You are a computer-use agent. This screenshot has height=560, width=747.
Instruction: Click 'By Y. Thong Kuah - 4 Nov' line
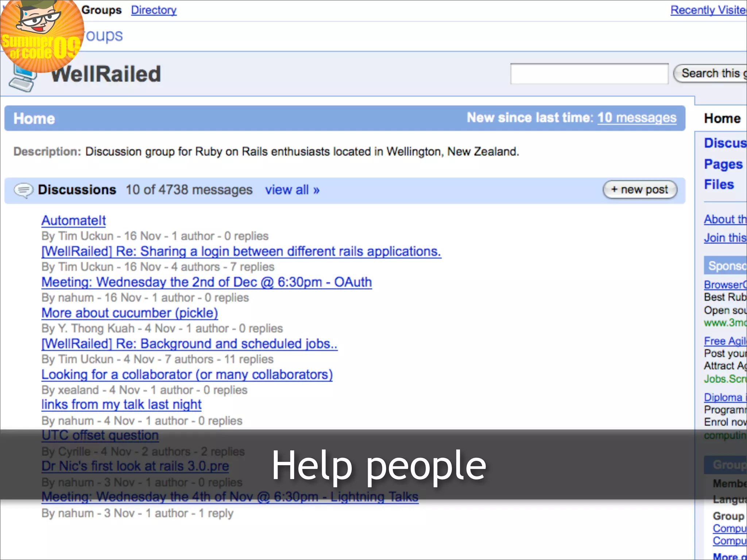tap(162, 328)
